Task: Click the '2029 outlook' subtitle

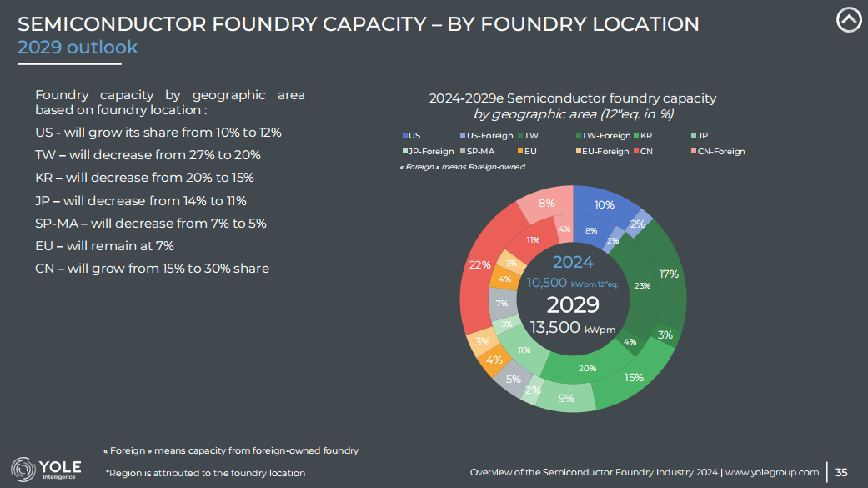Action: coord(78,47)
